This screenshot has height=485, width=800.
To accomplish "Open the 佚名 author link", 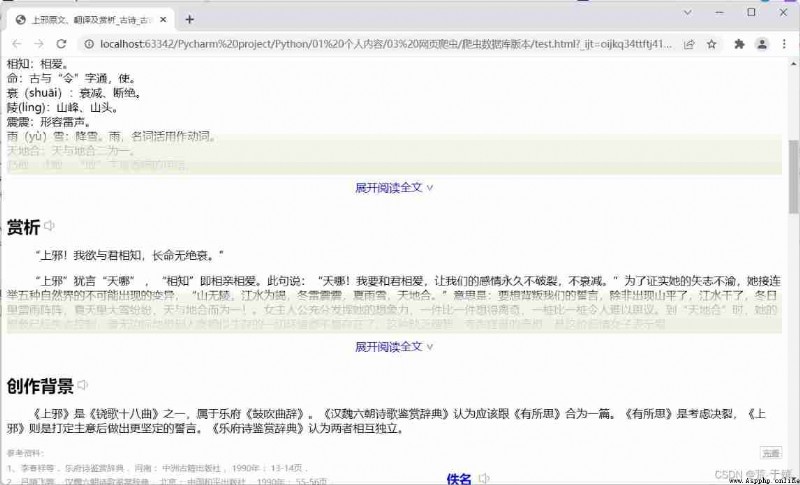I will pos(459,478).
